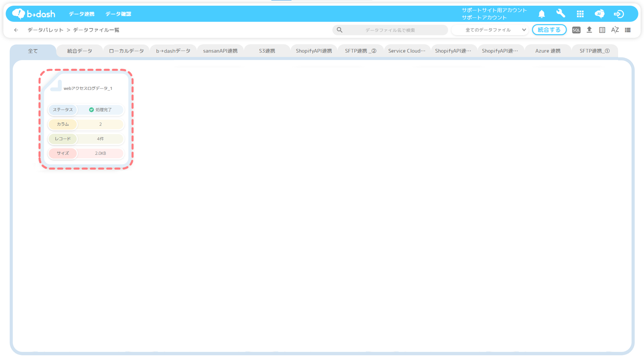Open the 全てのデータファイル dropdown
The image size is (644, 362).
tap(490, 30)
